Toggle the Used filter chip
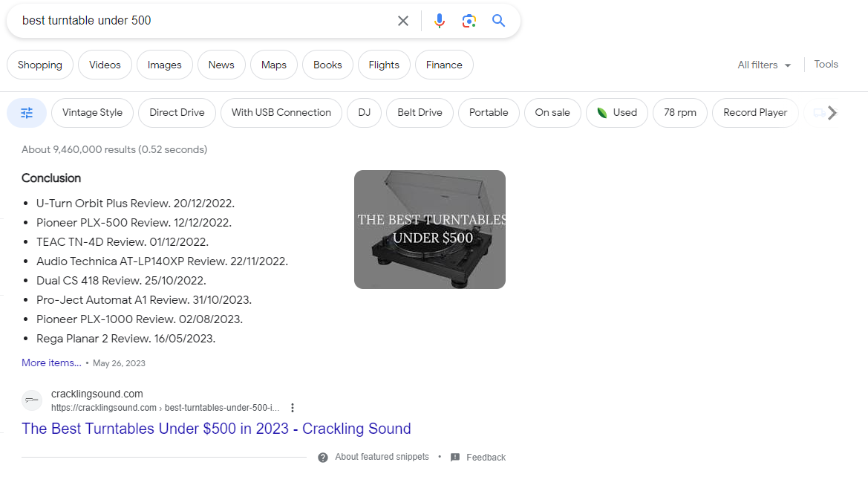The height and width of the screenshot is (491, 868). pos(617,113)
